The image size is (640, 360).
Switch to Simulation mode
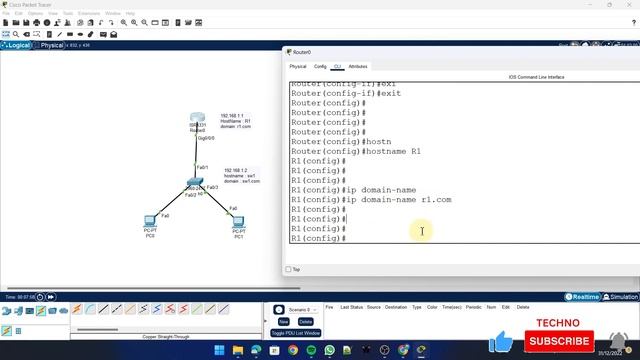click(x=620, y=297)
